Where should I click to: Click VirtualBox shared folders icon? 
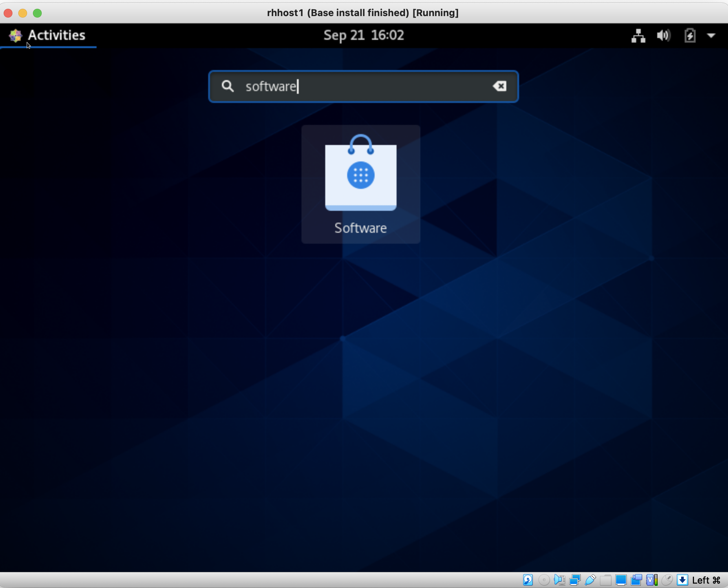pos(605,580)
